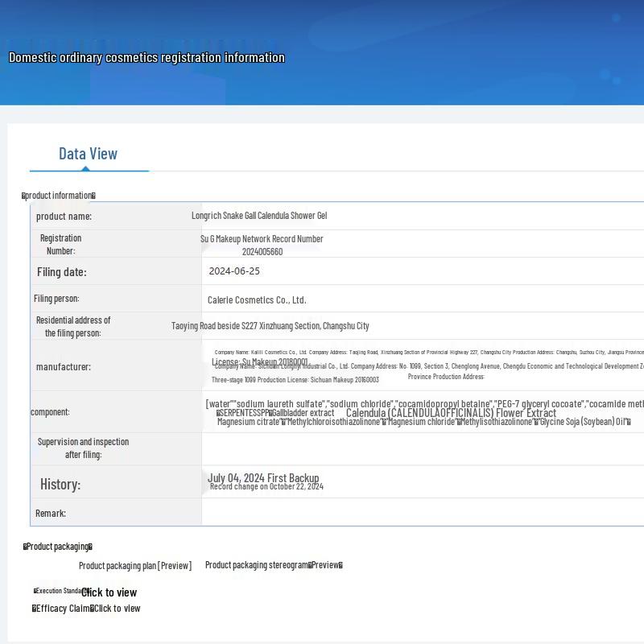Open the Product packaging plan preview
The image size is (644, 644).
(x=134, y=566)
